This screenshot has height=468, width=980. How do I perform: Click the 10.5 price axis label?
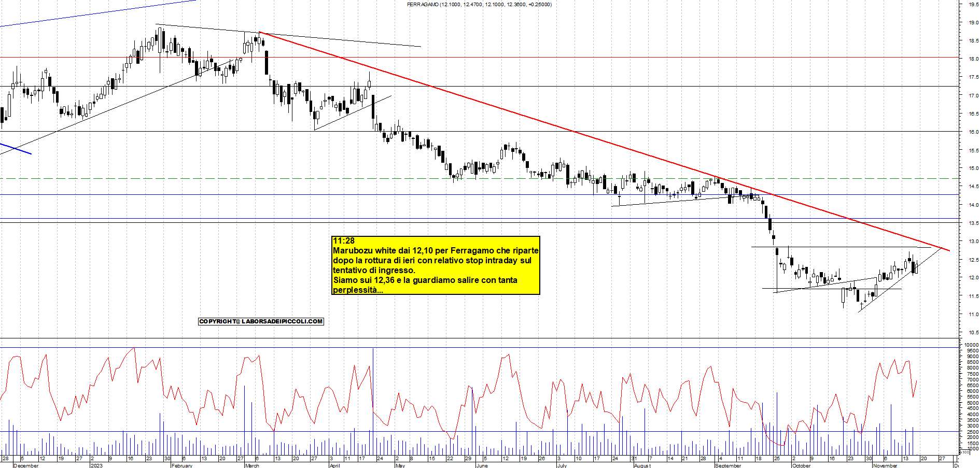(x=973, y=332)
